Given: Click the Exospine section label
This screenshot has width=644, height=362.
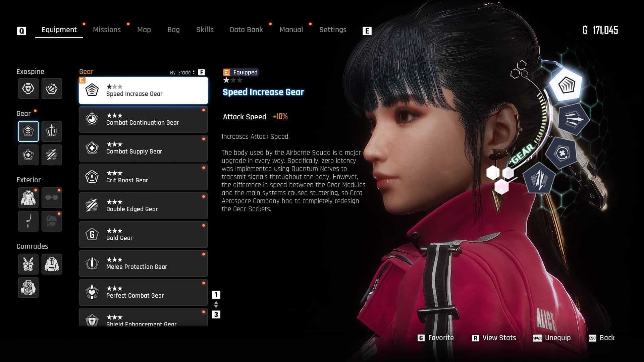Looking at the screenshot, I should coord(31,72).
